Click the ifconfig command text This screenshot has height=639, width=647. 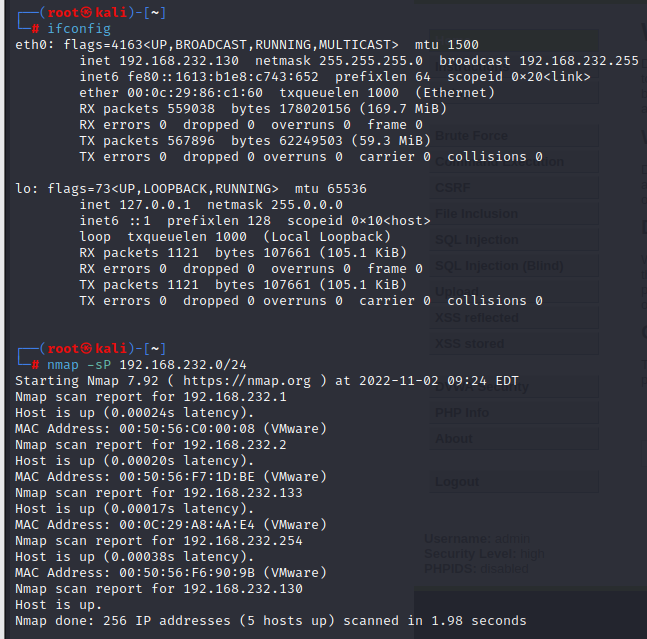[79, 29]
